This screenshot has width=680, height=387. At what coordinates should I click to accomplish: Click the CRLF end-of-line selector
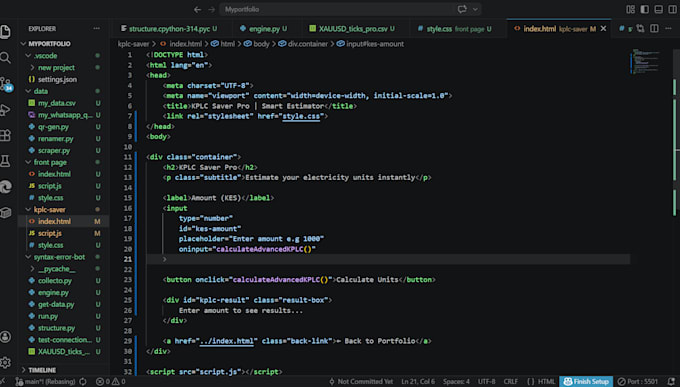(x=510, y=382)
